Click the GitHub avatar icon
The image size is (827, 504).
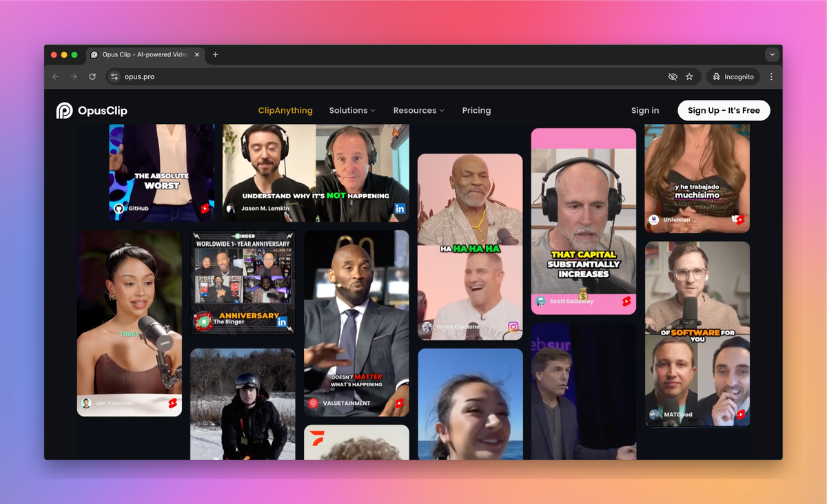coord(119,208)
